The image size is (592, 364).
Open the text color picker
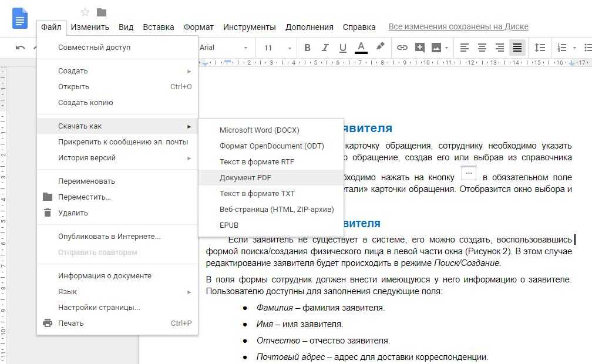[361, 48]
